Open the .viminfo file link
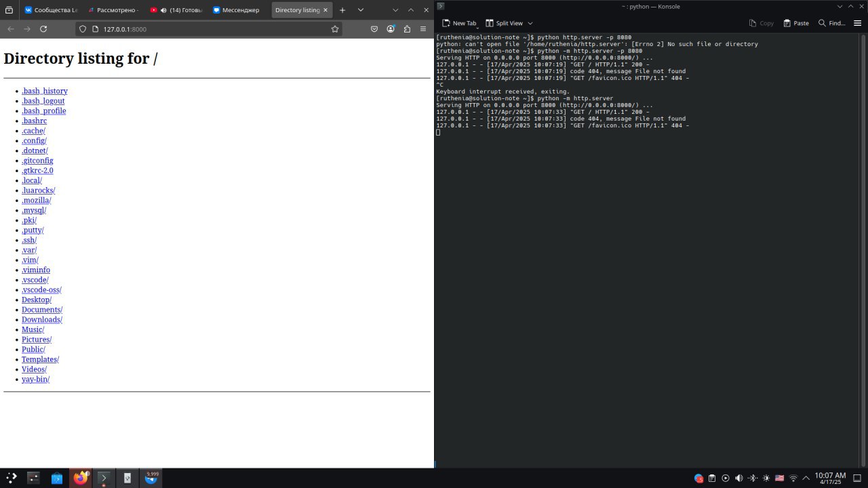868x488 pixels. 36,270
